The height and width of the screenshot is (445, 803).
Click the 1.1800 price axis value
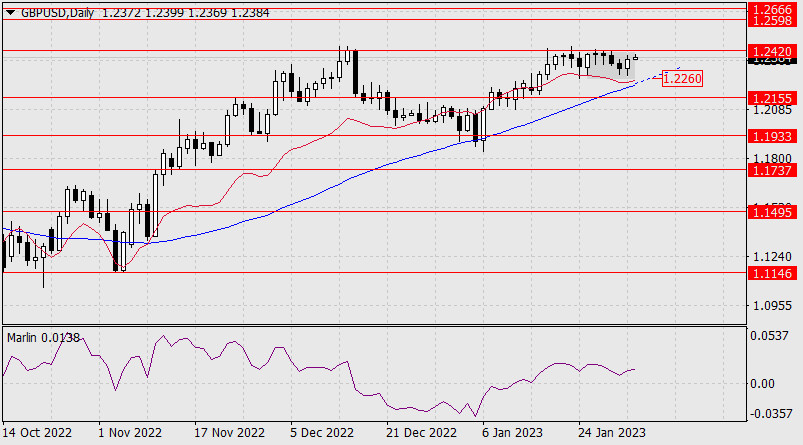[x=772, y=159]
